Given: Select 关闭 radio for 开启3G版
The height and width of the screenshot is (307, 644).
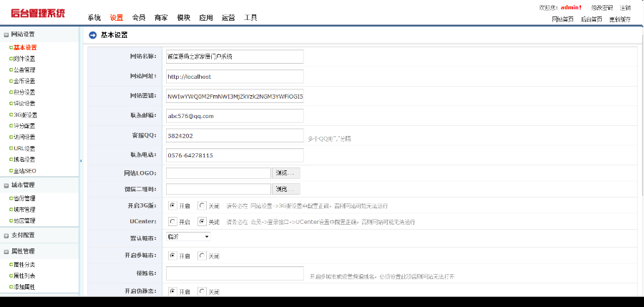Looking at the screenshot, I should [202, 205].
